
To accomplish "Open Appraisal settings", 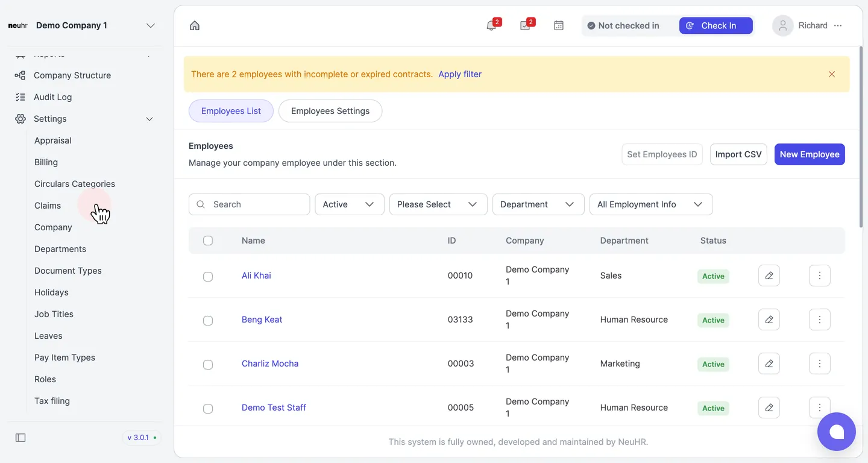I will [x=53, y=140].
